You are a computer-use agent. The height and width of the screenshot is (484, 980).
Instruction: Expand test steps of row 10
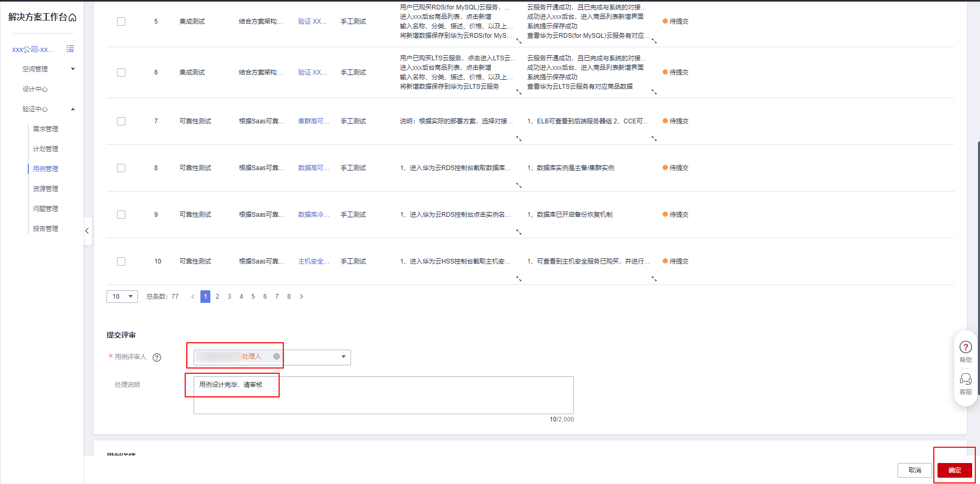point(519,279)
